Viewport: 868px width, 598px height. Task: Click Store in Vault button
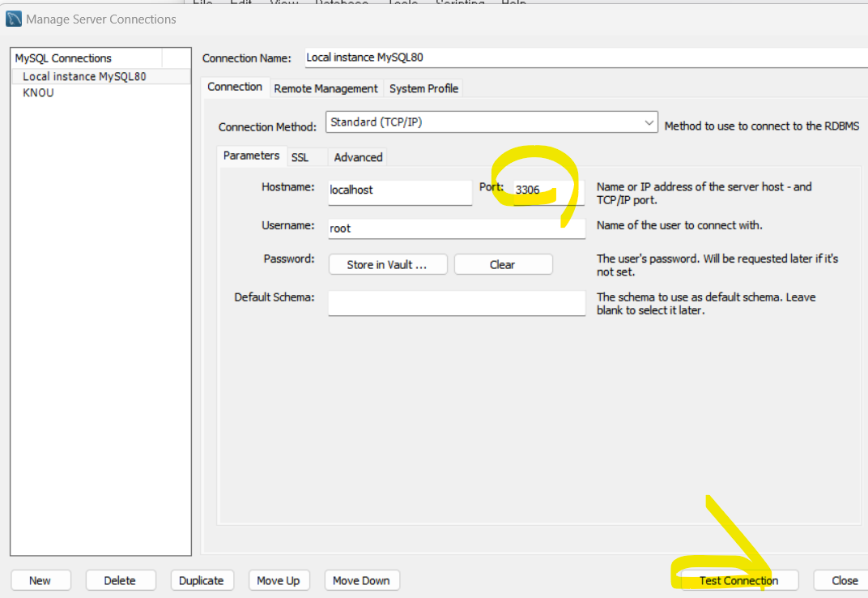pyautogui.click(x=388, y=264)
